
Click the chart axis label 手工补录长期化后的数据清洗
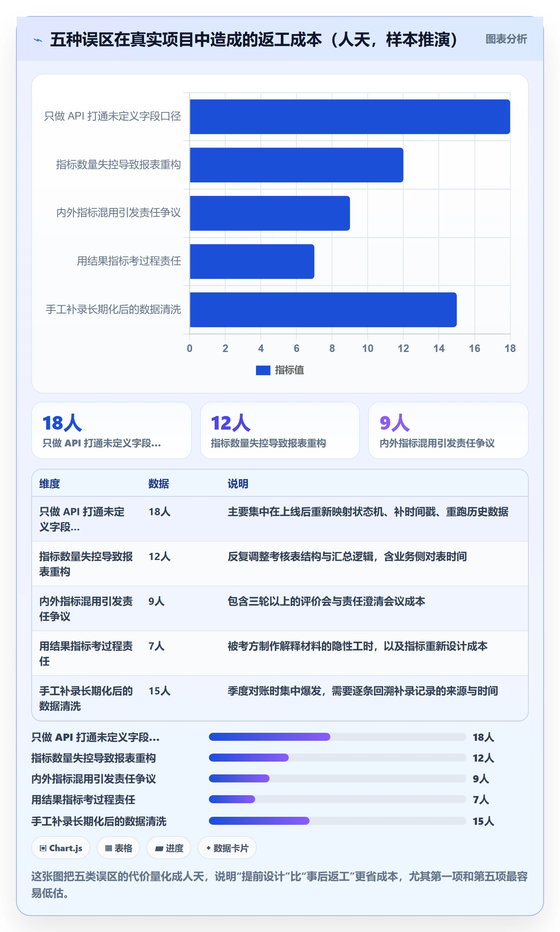click(113, 309)
